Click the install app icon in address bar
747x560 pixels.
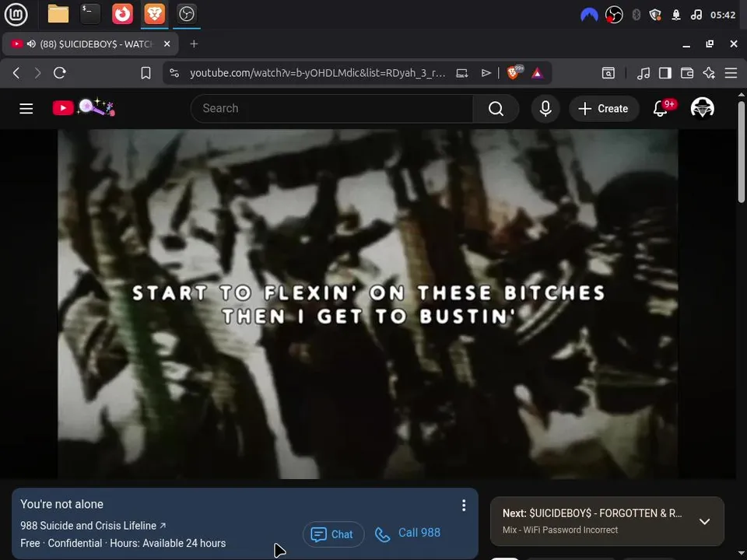462,73
